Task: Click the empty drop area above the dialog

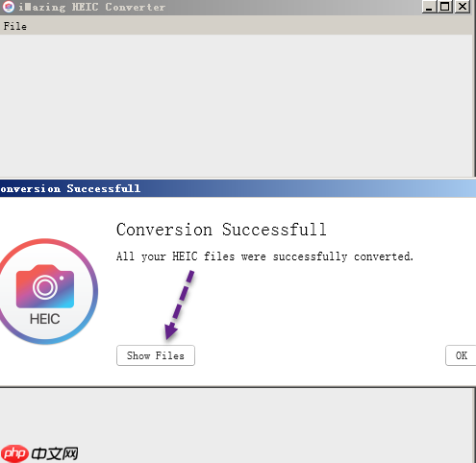Action: click(236, 105)
